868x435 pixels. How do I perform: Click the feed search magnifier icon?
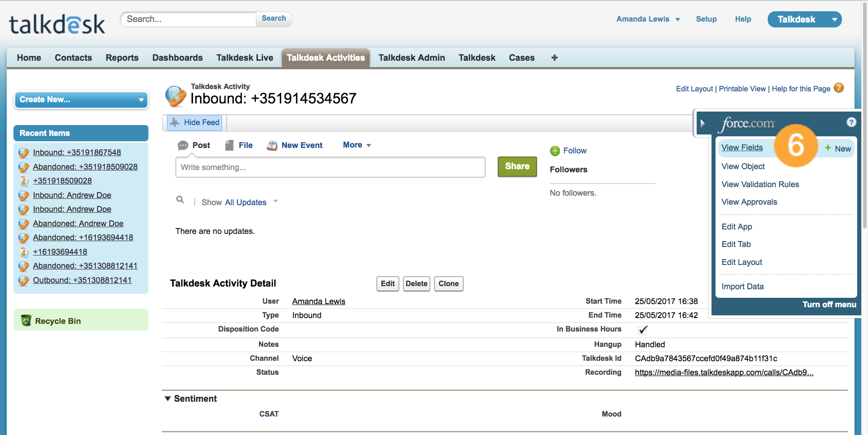(180, 200)
